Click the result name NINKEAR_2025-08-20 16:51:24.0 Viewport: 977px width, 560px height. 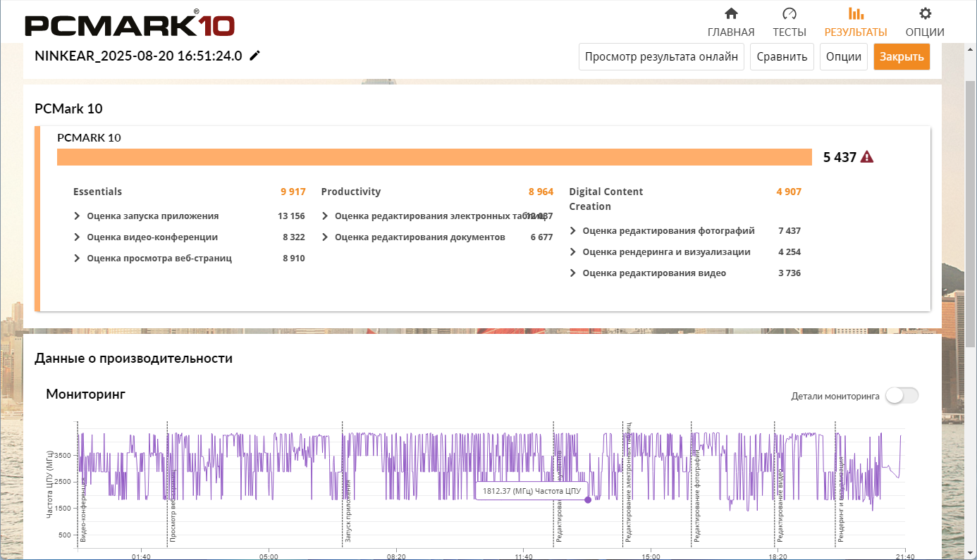pyautogui.click(x=138, y=56)
